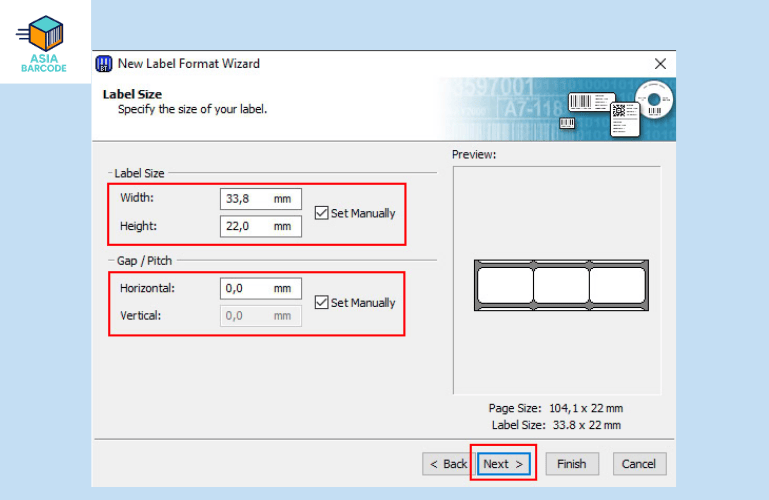Click the right label in the preview
Screen dimensions: 769x500
617,285
